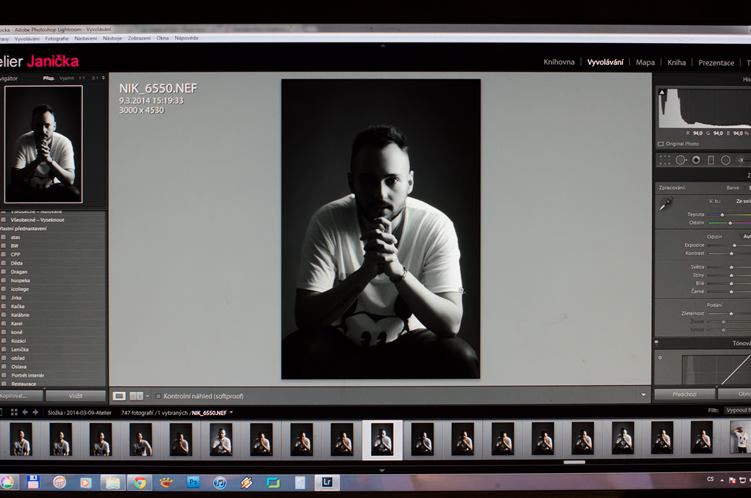Open the Kniha module
Image resolution: width=751 pixels, height=498 pixels.
[x=677, y=62]
